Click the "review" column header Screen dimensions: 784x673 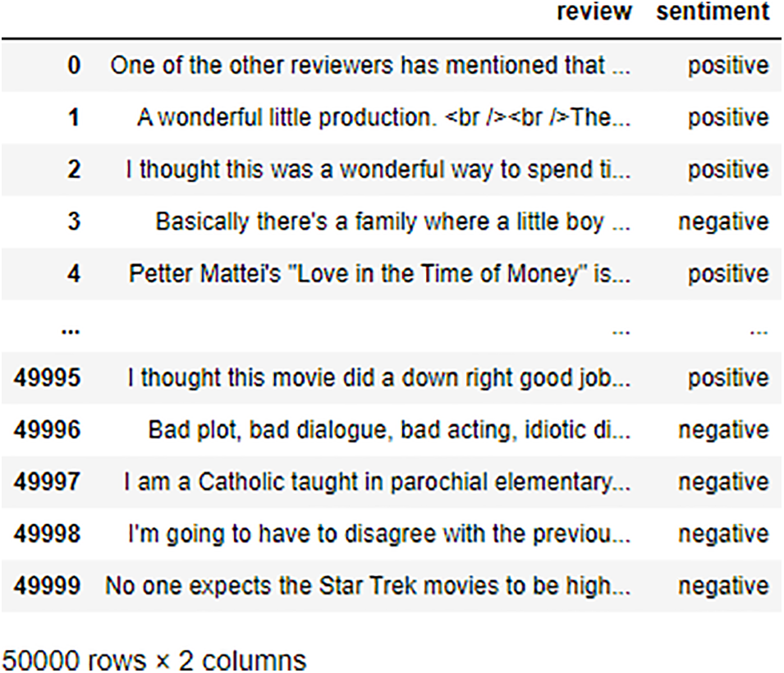coord(594,12)
